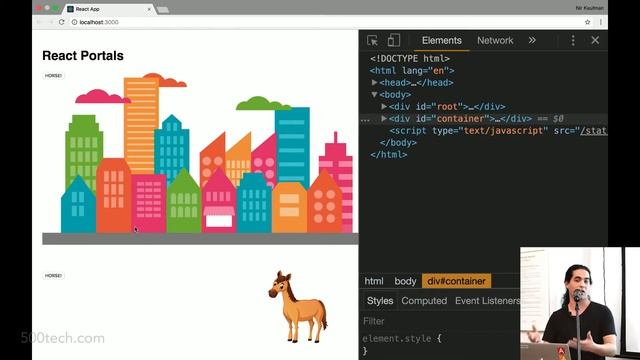Screen dimensions: 640x360
Task: Click the React Portals heading
Action: [x=83, y=56]
